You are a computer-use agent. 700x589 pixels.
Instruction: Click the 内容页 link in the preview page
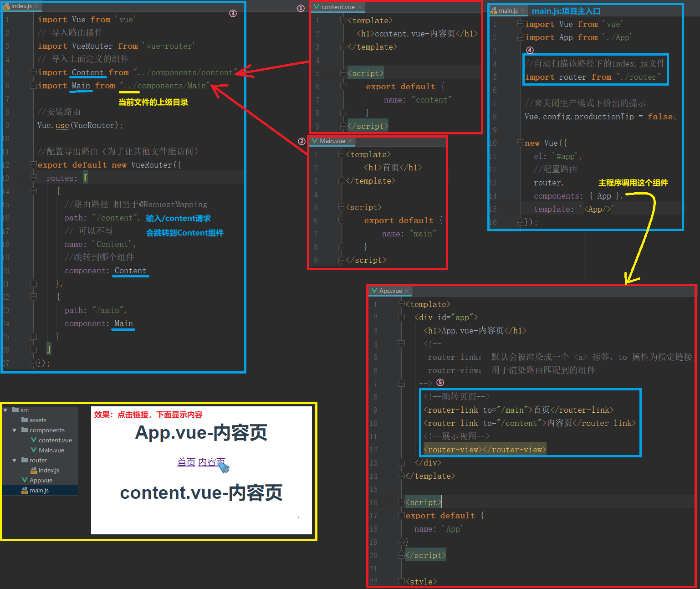pos(212,462)
